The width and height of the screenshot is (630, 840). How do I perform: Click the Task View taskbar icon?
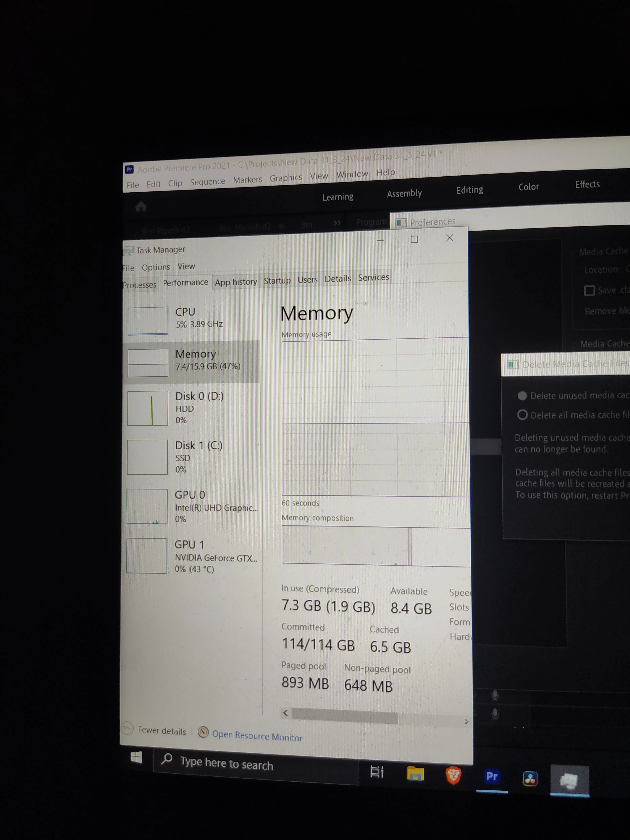pos(377,772)
